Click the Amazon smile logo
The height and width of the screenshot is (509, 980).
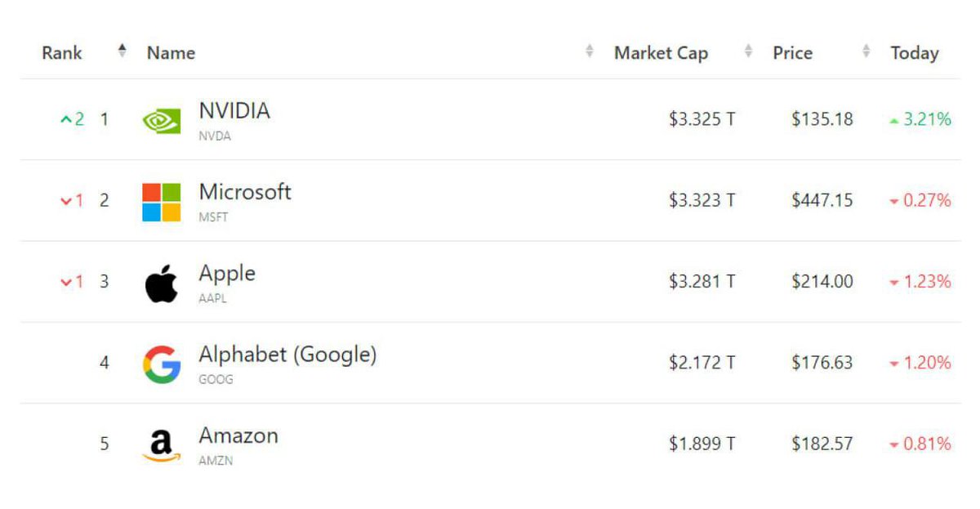(162, 446)
